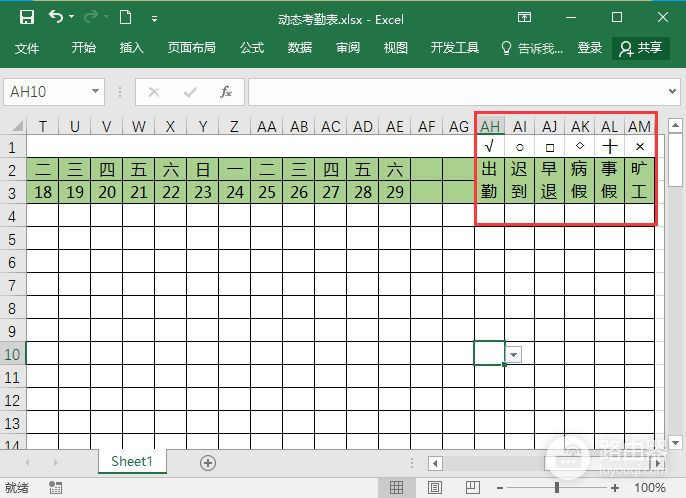Click the date cell 18
Viewport: 686px width, 498px height.
point(42,192)
